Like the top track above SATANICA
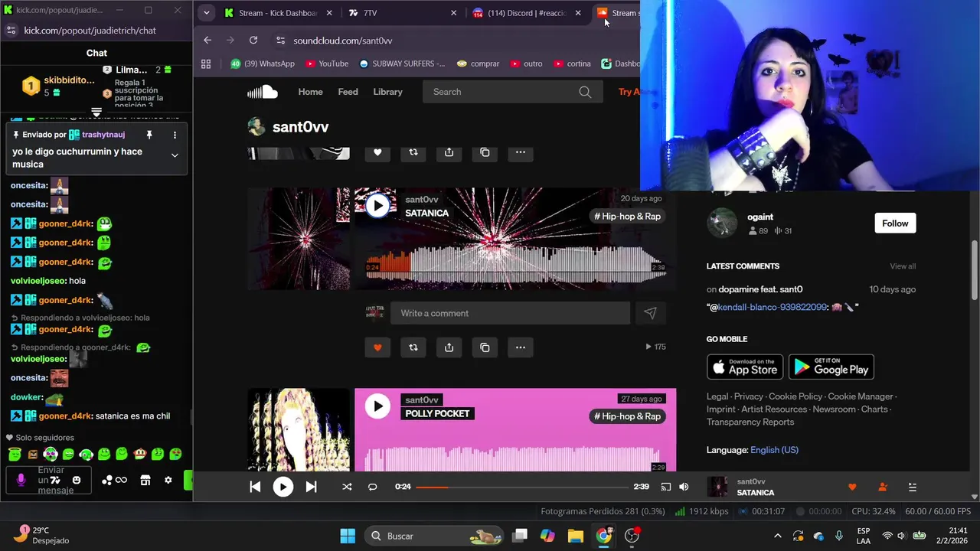This screenshot has height=551, width=980. coord(377,152)
